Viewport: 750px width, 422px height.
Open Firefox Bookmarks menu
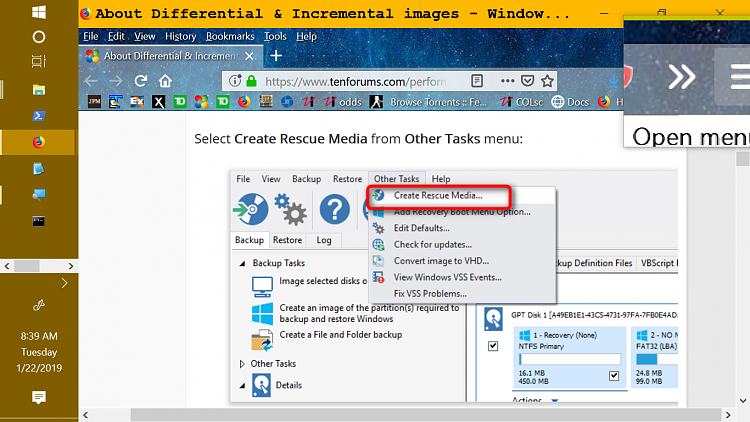click(x=230, y=36)
